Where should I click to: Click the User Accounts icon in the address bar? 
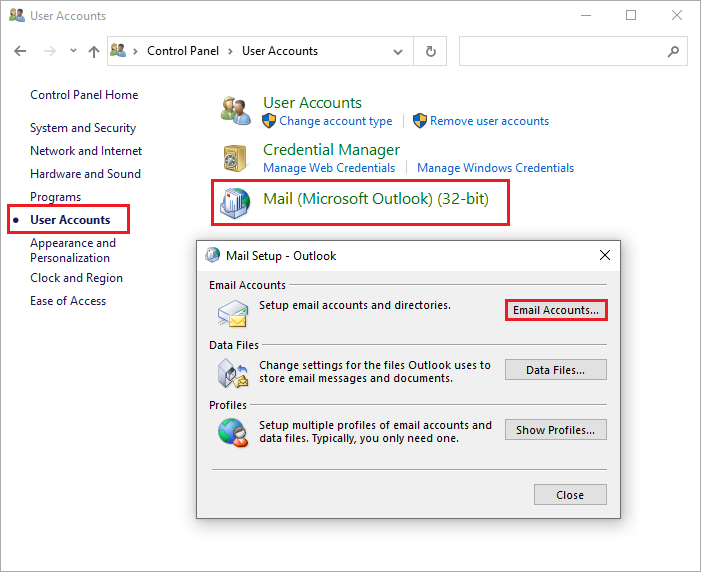pyautogui.click(x=118, y=51)
